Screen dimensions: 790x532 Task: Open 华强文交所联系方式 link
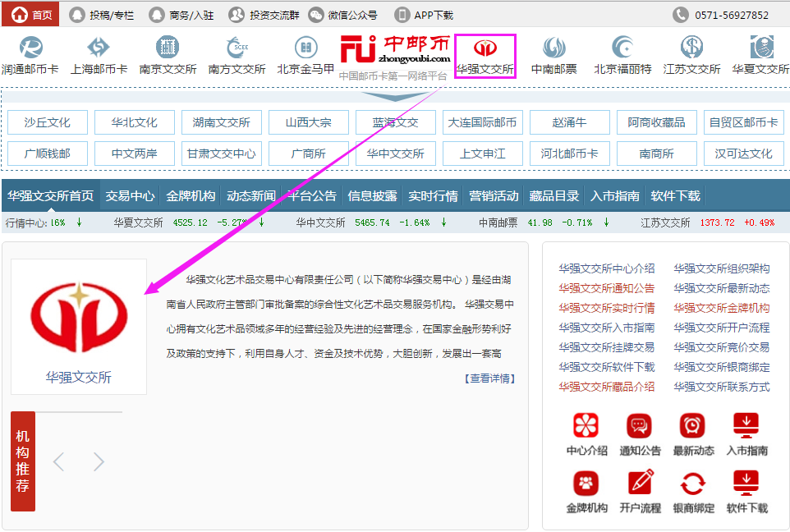(x=722, y=387)
